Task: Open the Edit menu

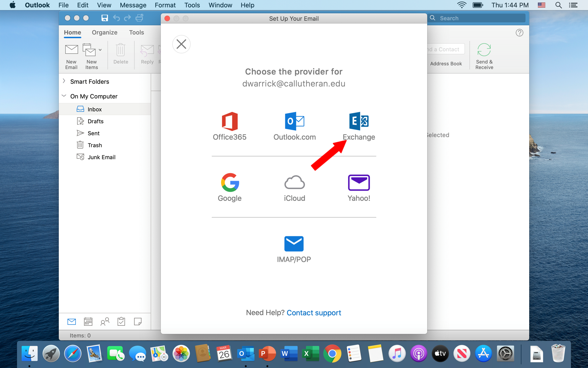Action: 83,5
